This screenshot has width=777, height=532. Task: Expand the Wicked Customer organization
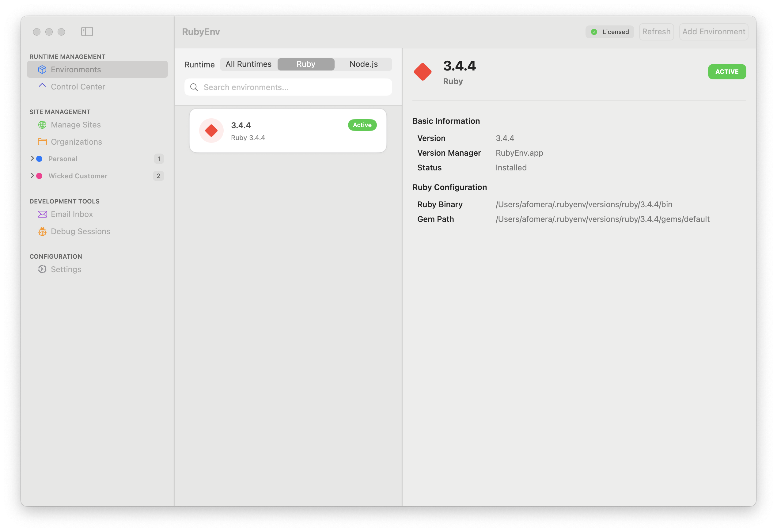pyautogui.click(x=32, y=176)
